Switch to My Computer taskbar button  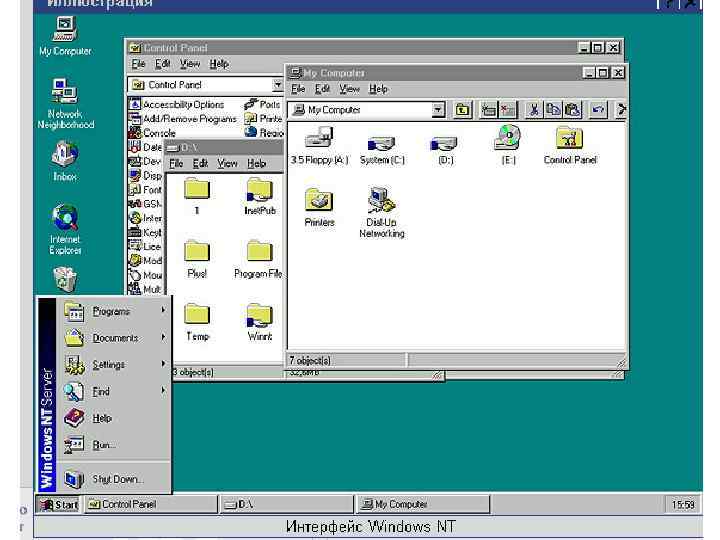coord(422,505)
